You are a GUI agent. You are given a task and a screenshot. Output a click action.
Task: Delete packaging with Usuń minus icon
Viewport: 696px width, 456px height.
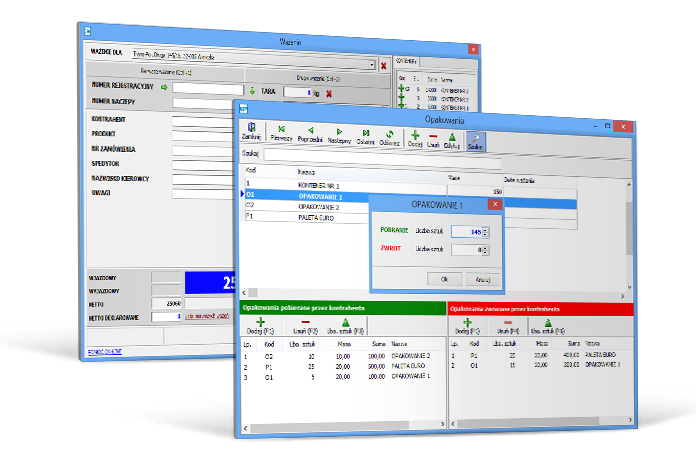pyautogui.click(x=434, y=134)
